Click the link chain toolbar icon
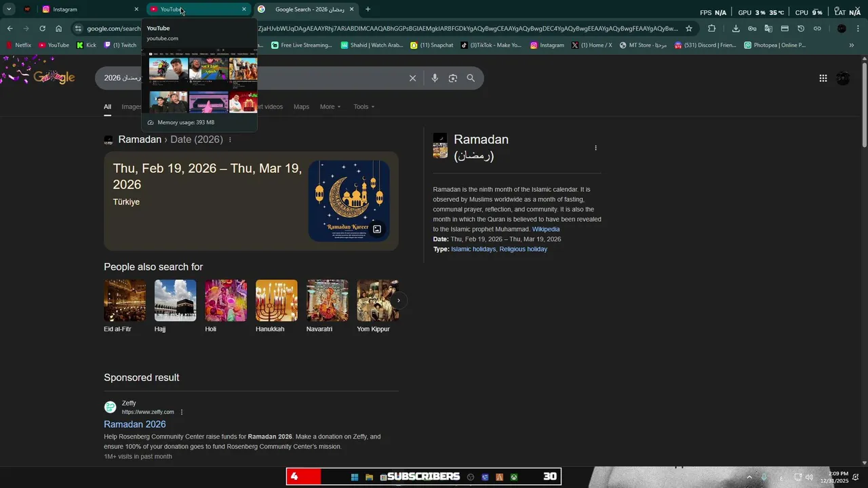 (817, 28)
